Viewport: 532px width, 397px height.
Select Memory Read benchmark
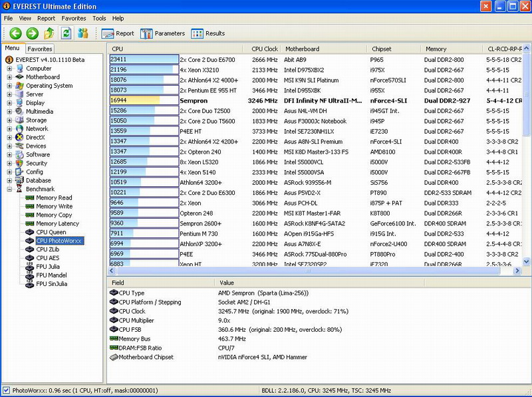click(54, 198)
